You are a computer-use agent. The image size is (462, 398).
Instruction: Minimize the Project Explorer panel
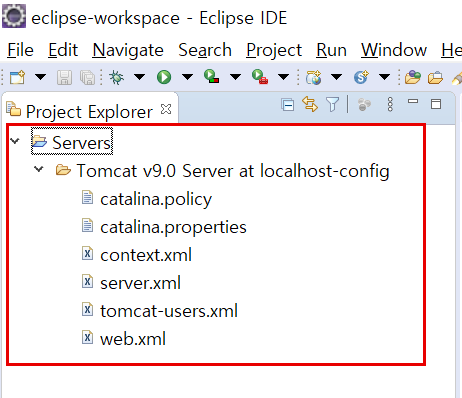[x=413, y=101]
